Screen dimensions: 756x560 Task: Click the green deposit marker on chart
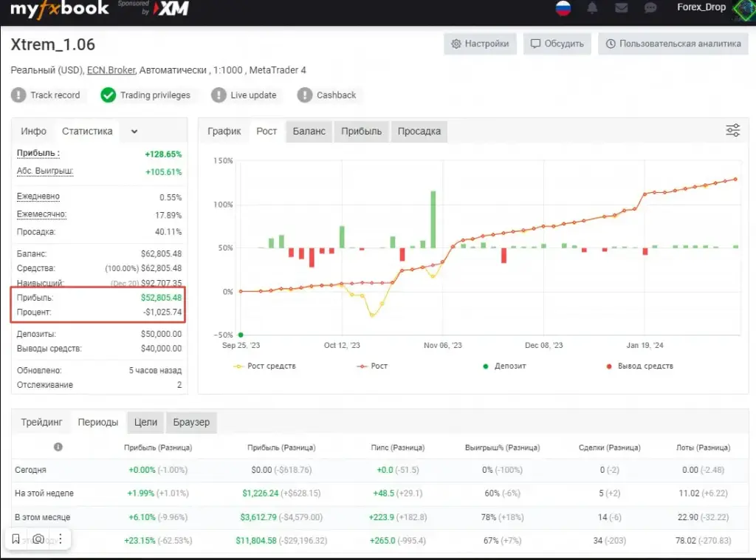[241, 335]
